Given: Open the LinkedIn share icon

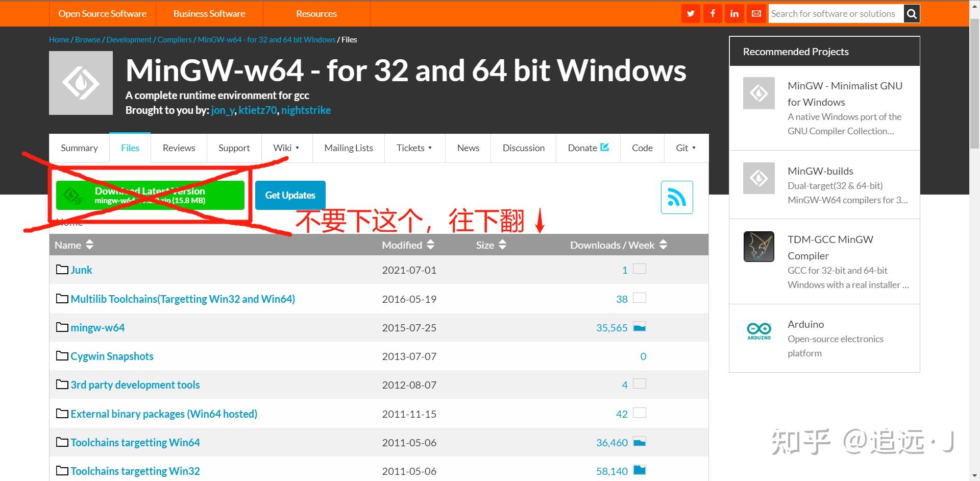Looking at the screenshot, I should point(734,13).
